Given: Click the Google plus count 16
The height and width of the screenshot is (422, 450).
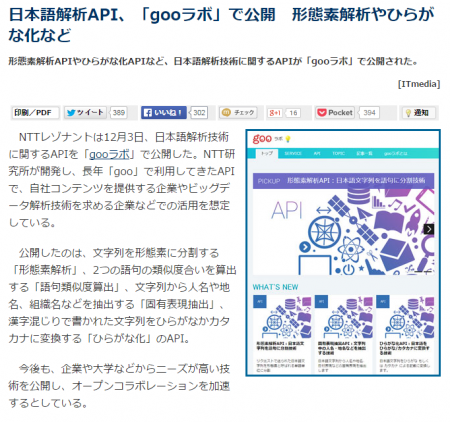Looking at the screenshot, I should [293, 113].
